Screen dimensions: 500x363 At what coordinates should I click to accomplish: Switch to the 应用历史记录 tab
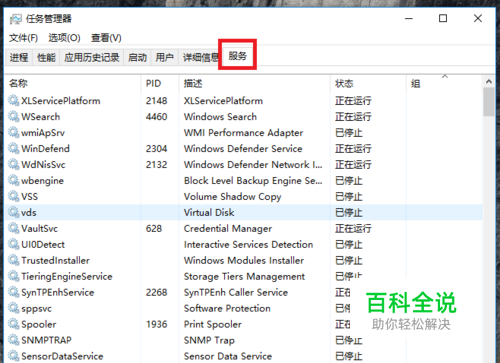click(x=92, y=57)
